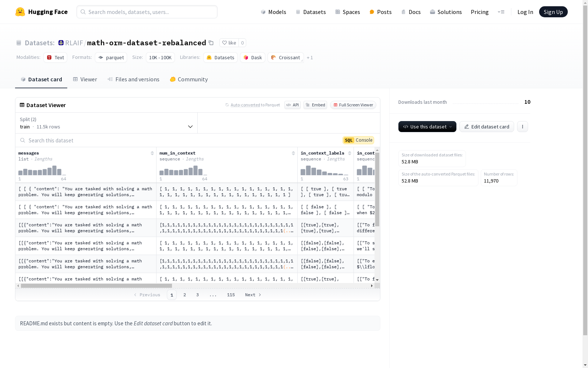This screenshot has width=588, height=368.
Task: Open the three-dots more options menu
Action: (522, 127)
